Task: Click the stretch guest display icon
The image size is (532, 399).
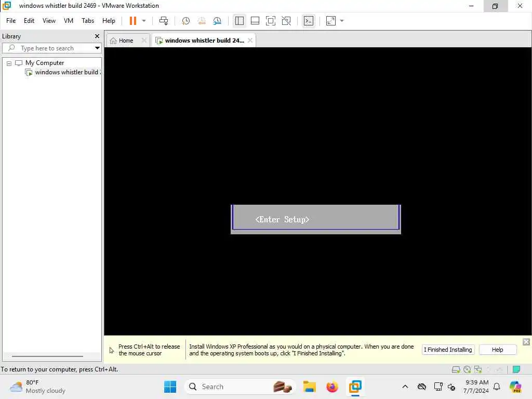Action: 331,21
